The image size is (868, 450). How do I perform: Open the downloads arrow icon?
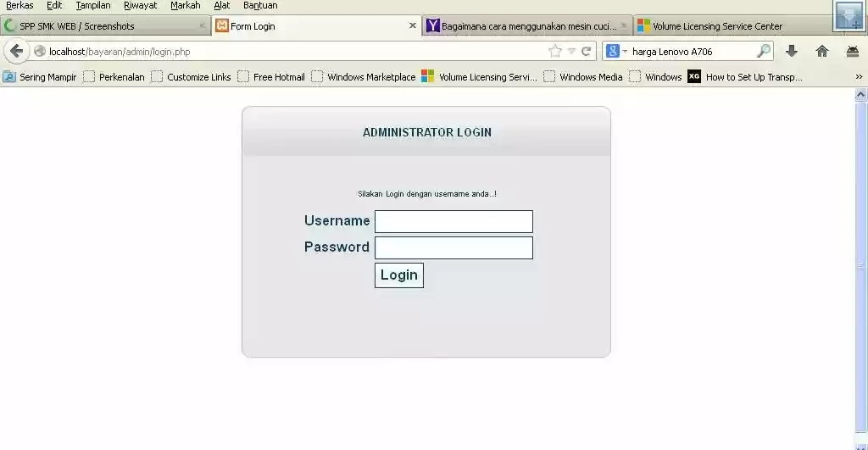[x=792, y=52]
